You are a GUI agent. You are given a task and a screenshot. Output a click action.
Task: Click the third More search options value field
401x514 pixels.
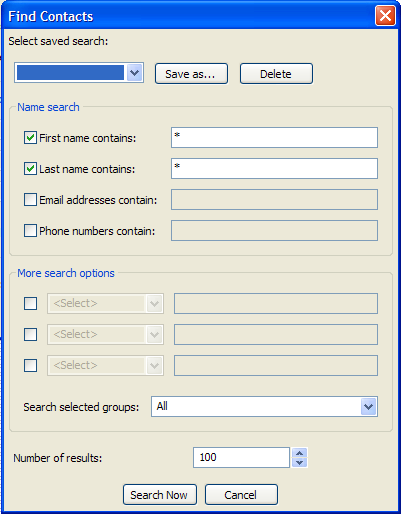tap(276, 365)
